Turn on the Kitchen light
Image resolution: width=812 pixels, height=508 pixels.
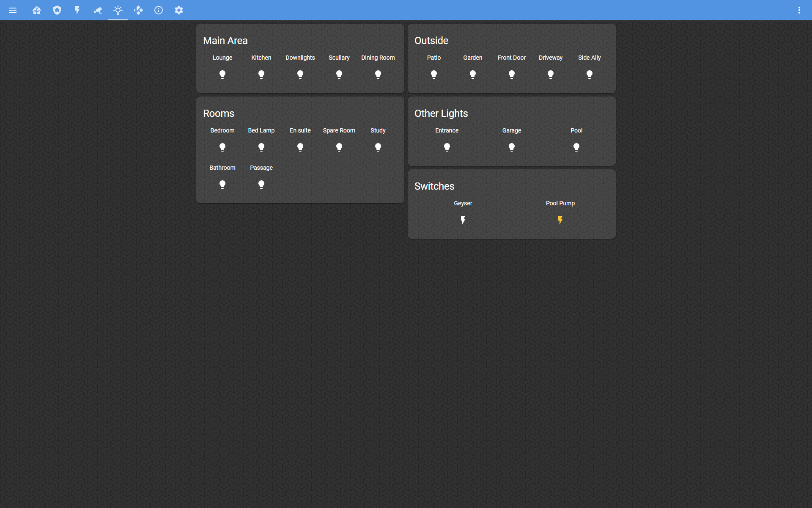pyautogui.click(x=261, y=75)
